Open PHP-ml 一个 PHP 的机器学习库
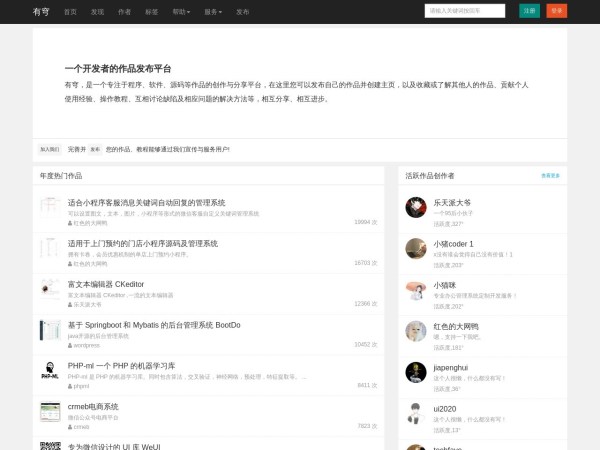Viewport: 600px width, 450px height. [121, 366]
